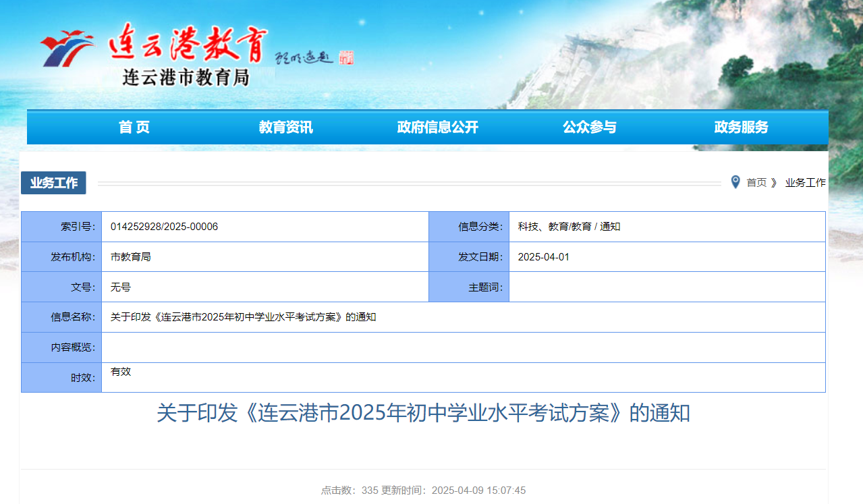Click the red seal stamp in header

point(346,58)
